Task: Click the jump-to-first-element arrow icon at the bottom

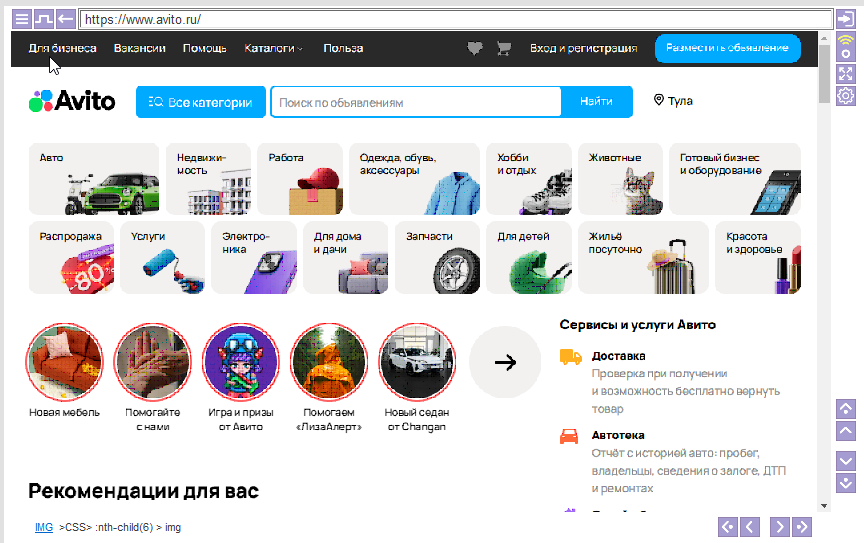Action: [x=728, y=527]
